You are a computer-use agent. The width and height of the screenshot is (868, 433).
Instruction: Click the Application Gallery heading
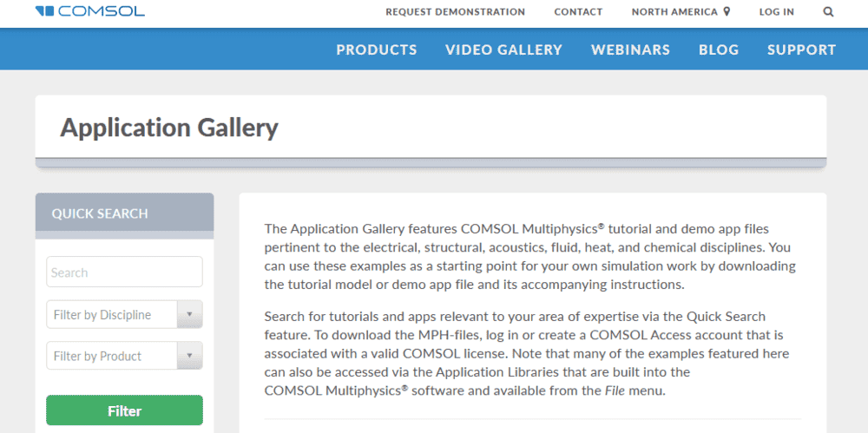pos(169,128)
